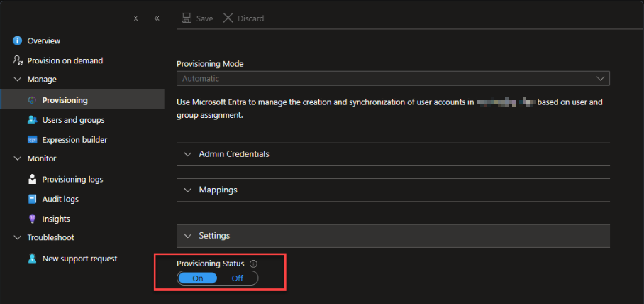The image size is (644, 304).
Task: Click Discard to cancel changes
Action: (x=244, y=18)
